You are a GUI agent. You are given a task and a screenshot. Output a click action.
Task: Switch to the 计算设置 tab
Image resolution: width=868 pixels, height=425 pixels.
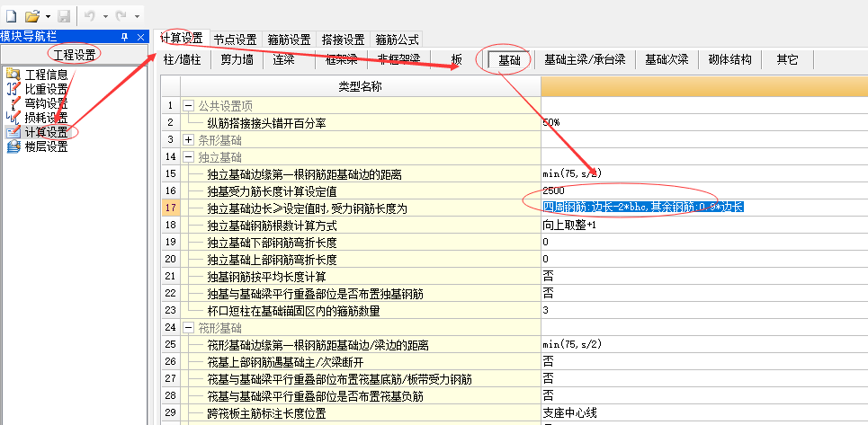[x=181, y=38]
